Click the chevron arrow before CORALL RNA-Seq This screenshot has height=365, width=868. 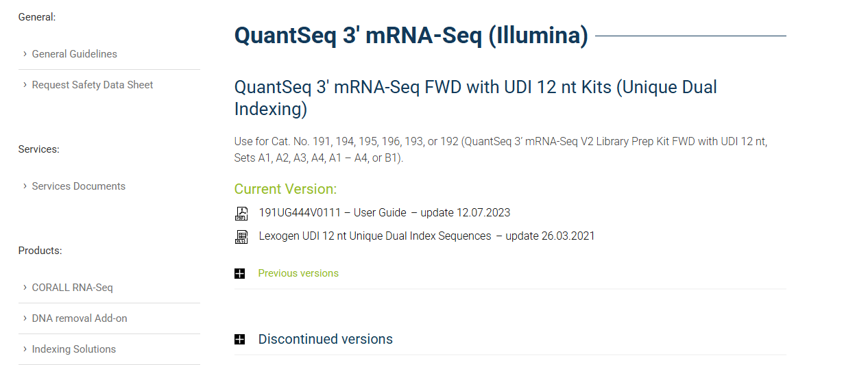pyautogui.click(x=25, y=288)
